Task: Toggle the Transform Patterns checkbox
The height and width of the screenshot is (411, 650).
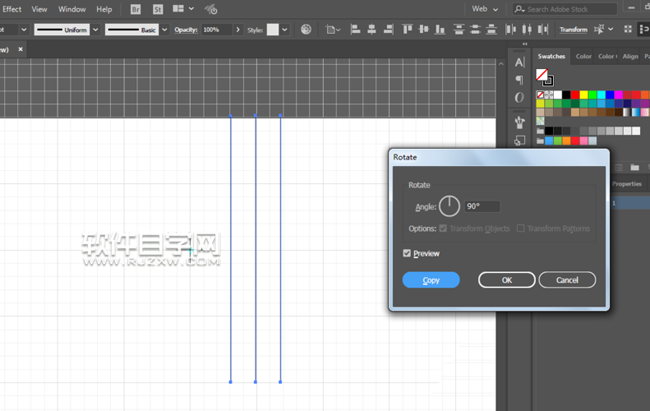Action: 520,229
